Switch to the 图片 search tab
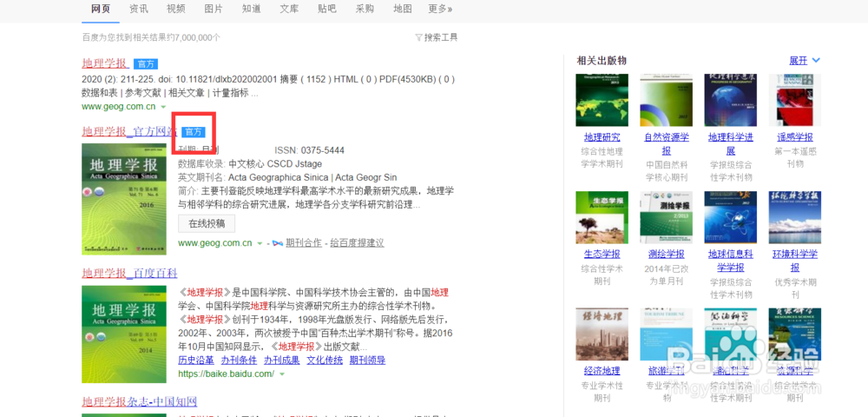 click(x=214, y=9)
